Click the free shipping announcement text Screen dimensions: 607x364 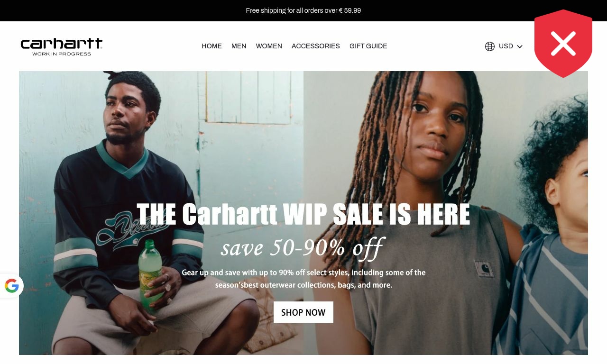(303, 10)
